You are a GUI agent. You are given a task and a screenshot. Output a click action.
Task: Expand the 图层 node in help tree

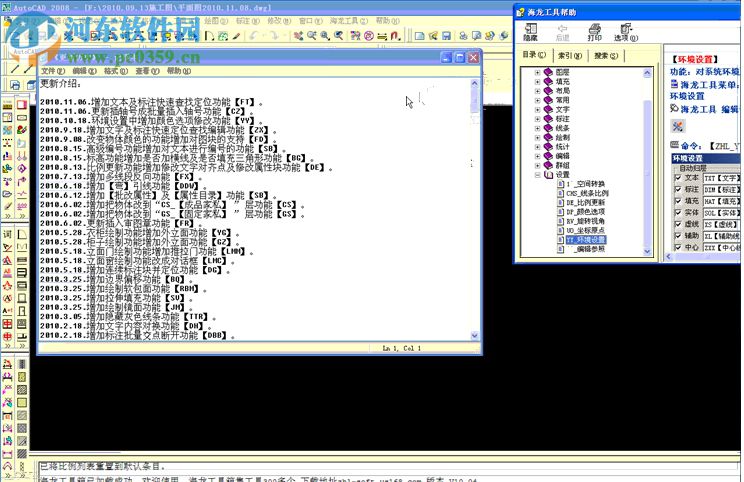tap(537, 72)
